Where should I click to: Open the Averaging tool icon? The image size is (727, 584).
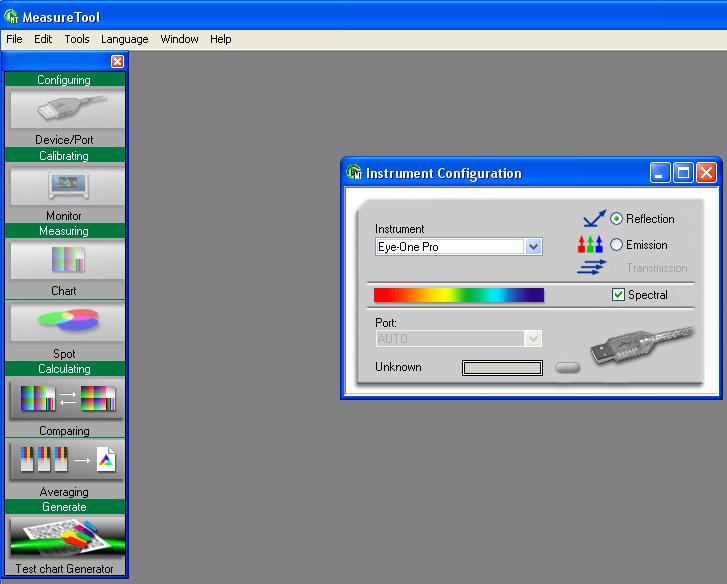click(x=67, y=460)
